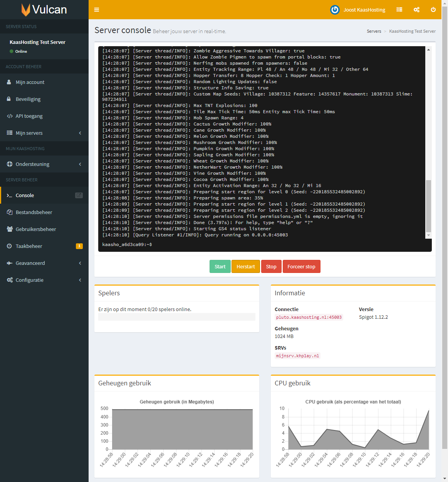Image resolution: width=448 pixels, height=482 pixels.
Task: Click the console scrollbar up arrow
Action: click(428, 50)
